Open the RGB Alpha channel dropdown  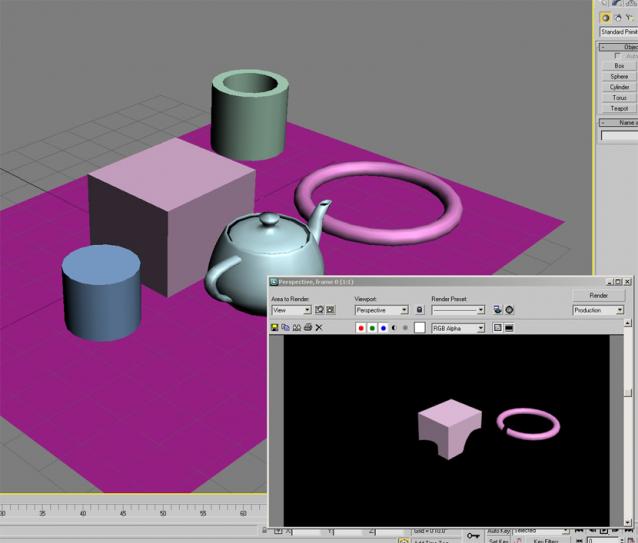pos(458,328)
